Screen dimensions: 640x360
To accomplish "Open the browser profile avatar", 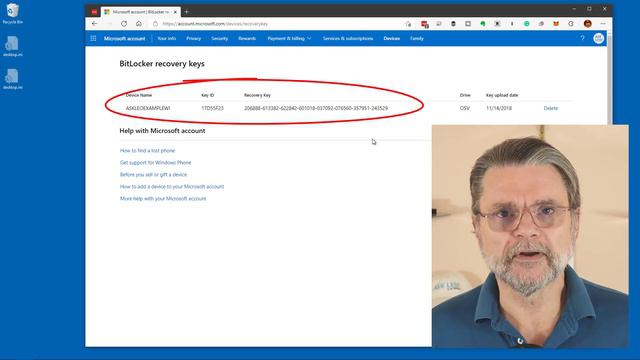I will click(587, 24).
